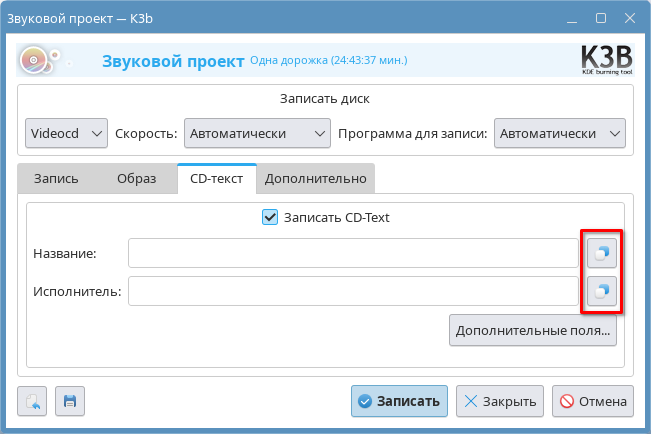Click the save settings floppy icon
The width and height of the screenshot is (651, 434).
point(70,401)
